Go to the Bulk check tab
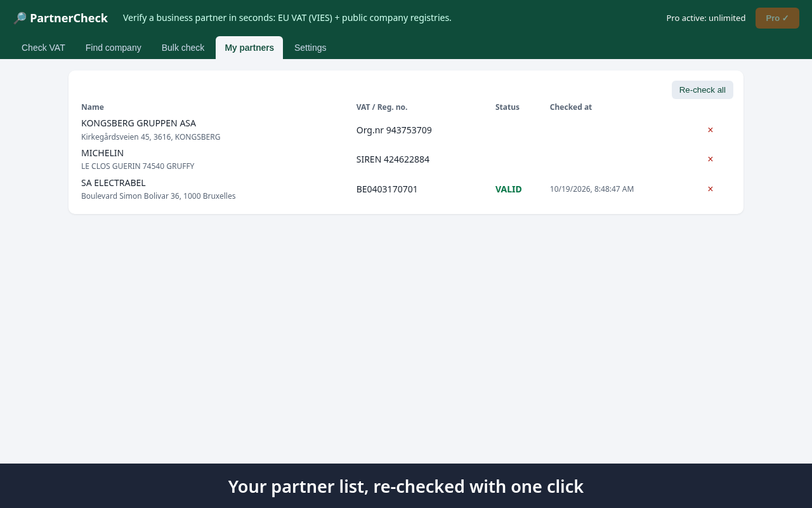 pyautogui.click(x=183, y=48)
